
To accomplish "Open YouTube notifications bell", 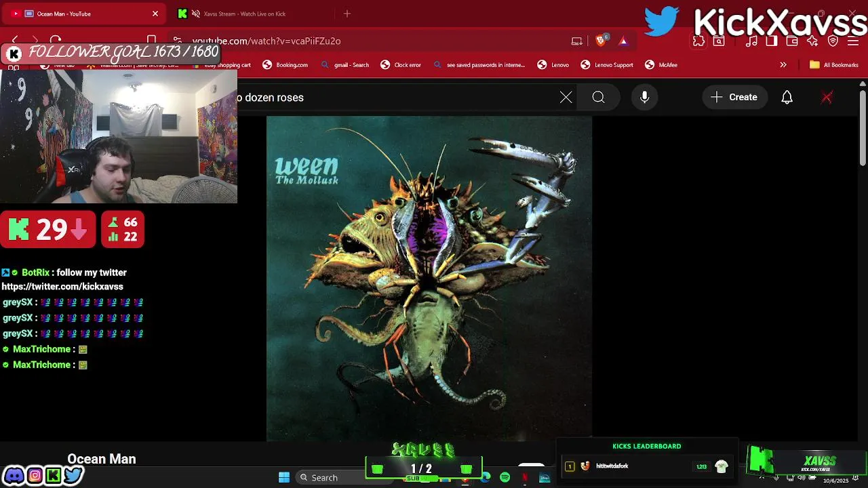I will coord(787,98).
